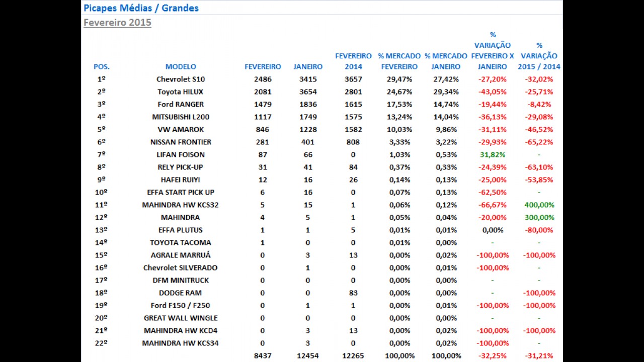Click the -62,50% variation value
Screen dimensions: 644x362
coord(493,192)
